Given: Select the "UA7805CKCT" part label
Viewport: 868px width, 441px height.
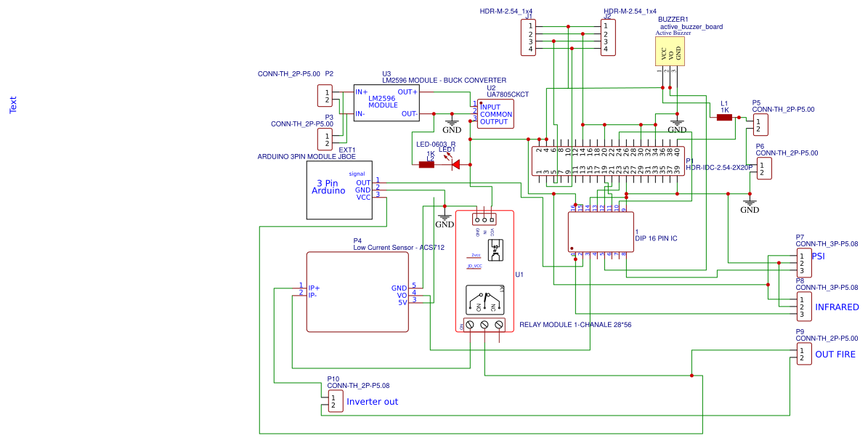Looking at the screenshot, I should 508,94.
